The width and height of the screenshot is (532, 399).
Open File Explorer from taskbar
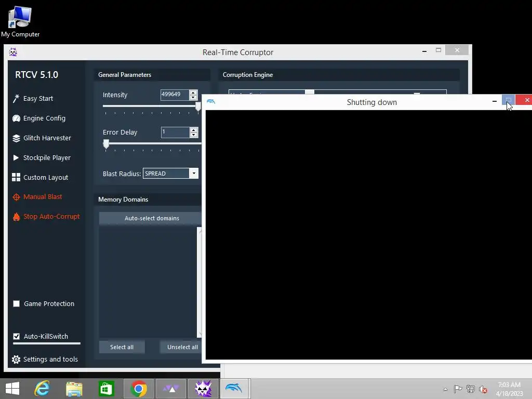[x=74, y=389]
